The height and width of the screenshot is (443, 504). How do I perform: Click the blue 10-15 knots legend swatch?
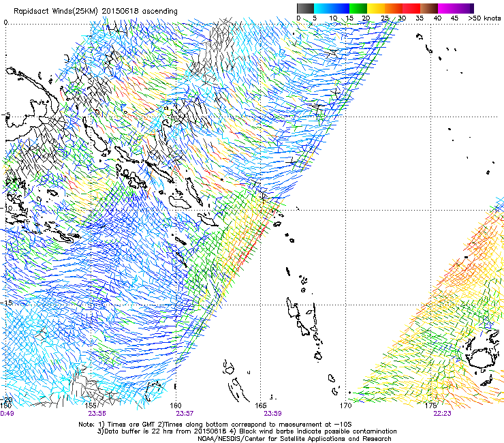pos(341,8)
